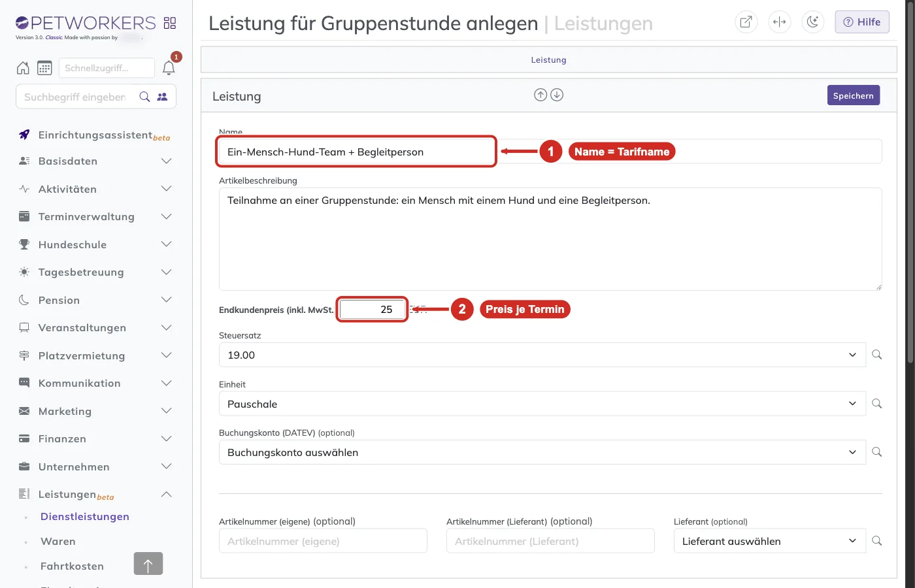
Task: Move the Leistung section down
Action: click(557, 95)
